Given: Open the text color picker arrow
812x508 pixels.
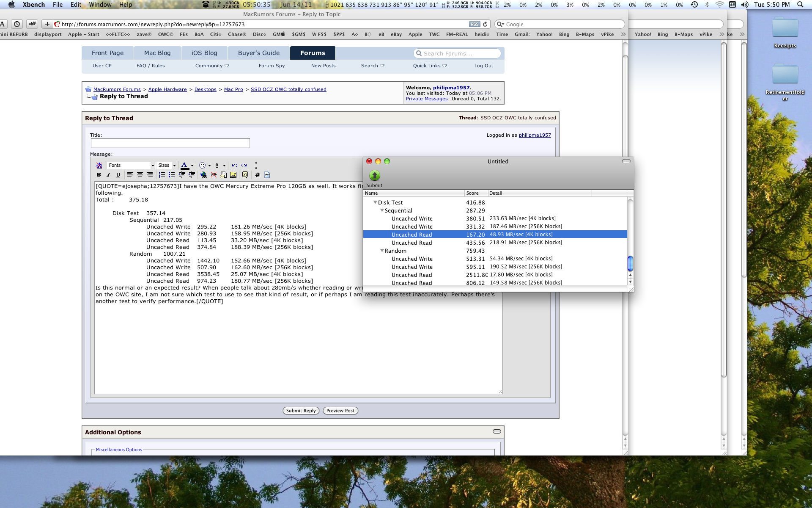Looking at the screenshot, I should click(x=192, y=166).
